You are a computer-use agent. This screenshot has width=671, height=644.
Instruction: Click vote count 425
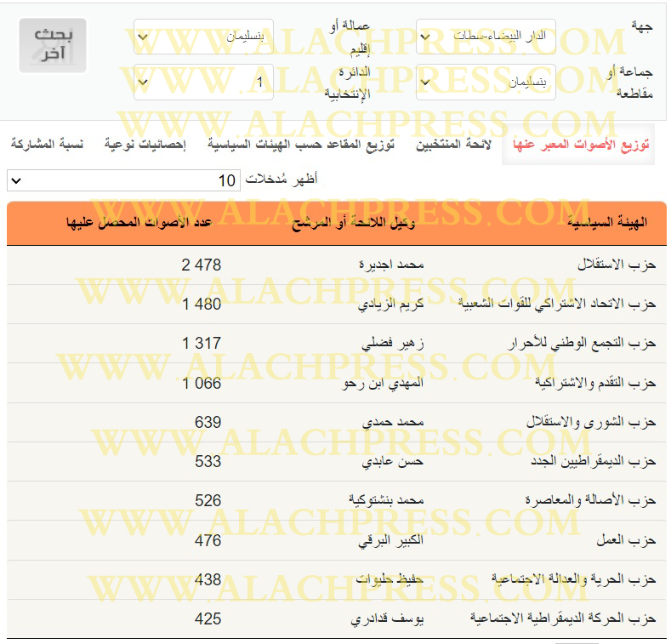[208, 618]
